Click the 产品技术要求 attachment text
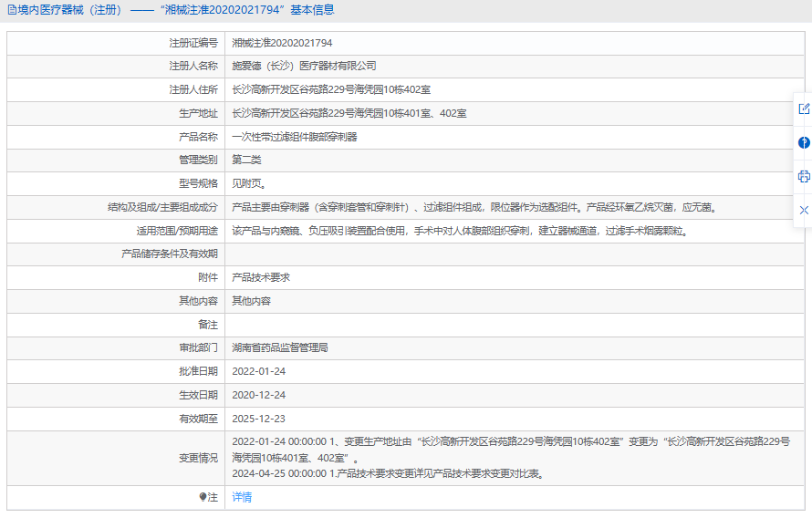This screenshot has width=812, height=518. pos(261,277)
